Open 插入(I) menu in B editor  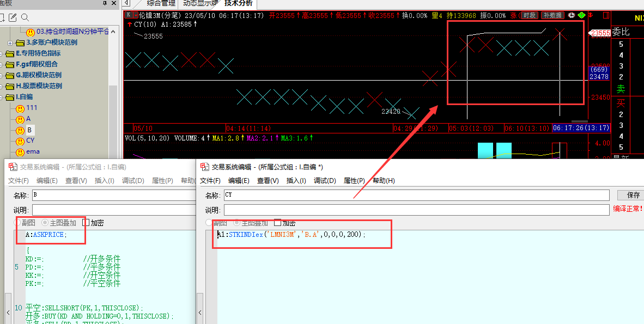tap(104, 181)
